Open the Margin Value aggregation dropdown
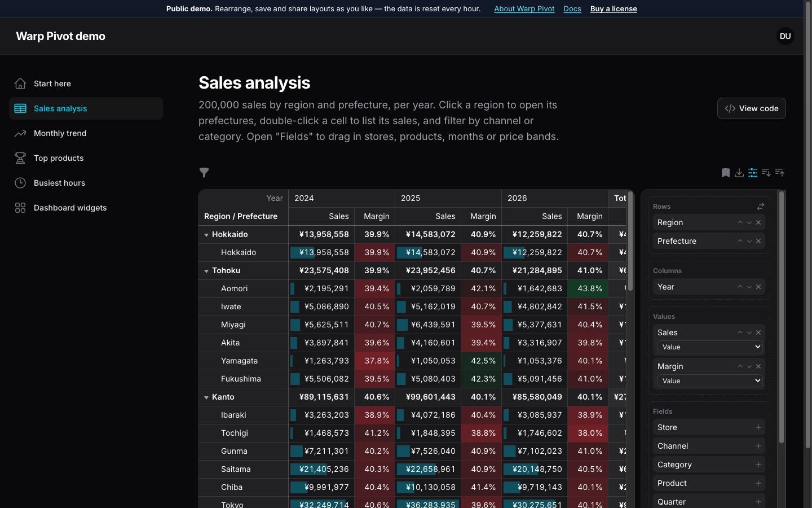The width and height of the screenshot is (812, 508). coord(710,381)
